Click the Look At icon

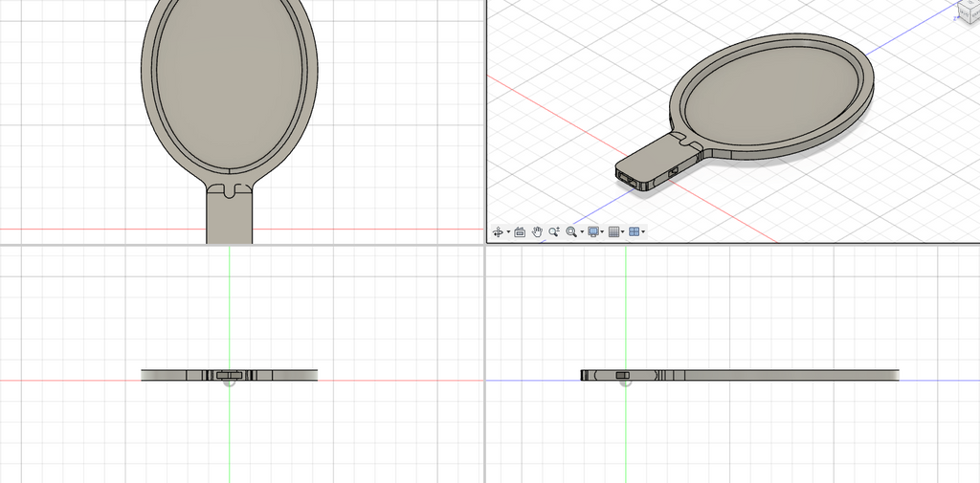520,231
